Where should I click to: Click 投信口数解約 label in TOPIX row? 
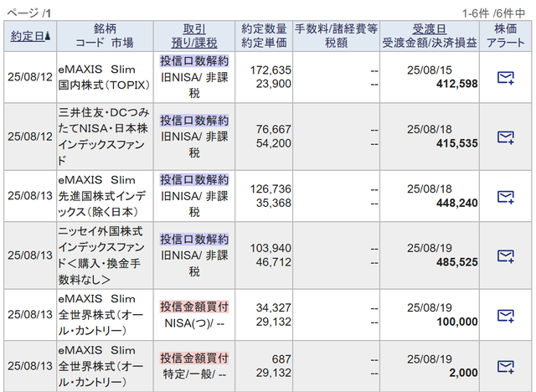194,61
